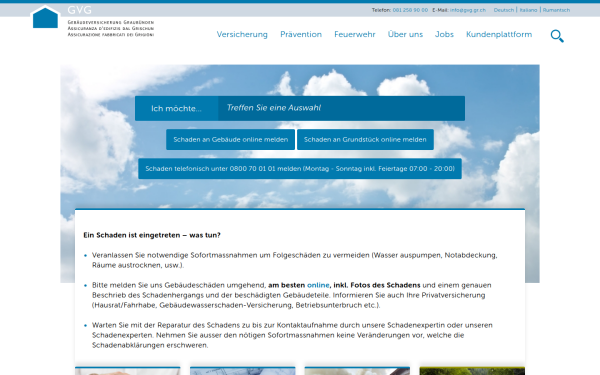Click 'Schaden an Grundstück online melden' button

point(365,140)
